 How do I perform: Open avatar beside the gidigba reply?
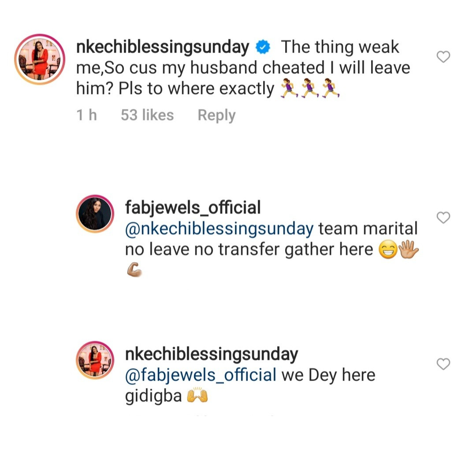coord(95,360)
